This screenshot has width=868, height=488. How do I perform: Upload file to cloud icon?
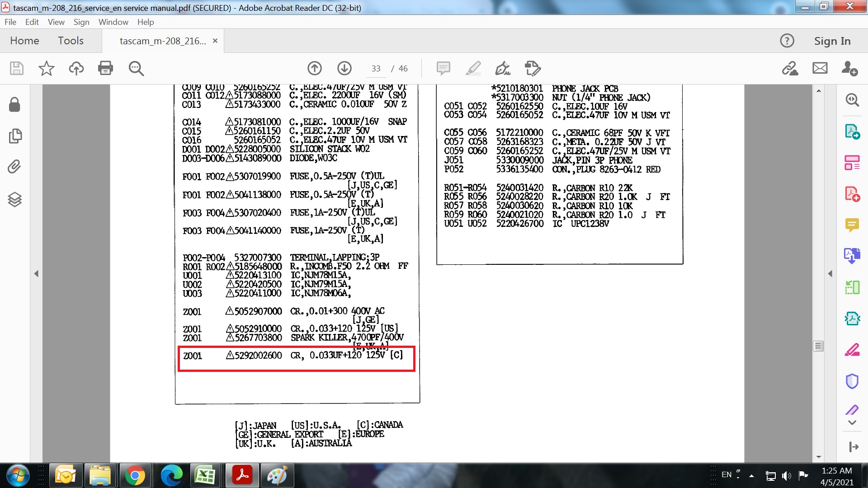tap(76, 68)
